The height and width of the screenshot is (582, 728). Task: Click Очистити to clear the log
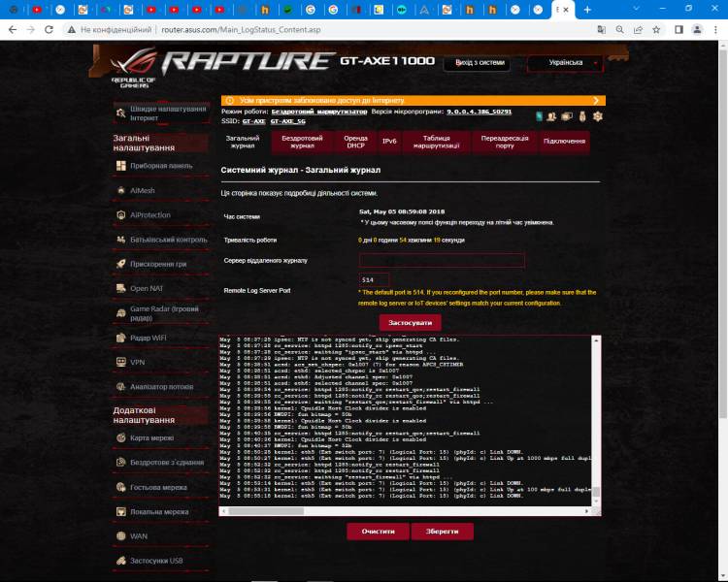378,532
